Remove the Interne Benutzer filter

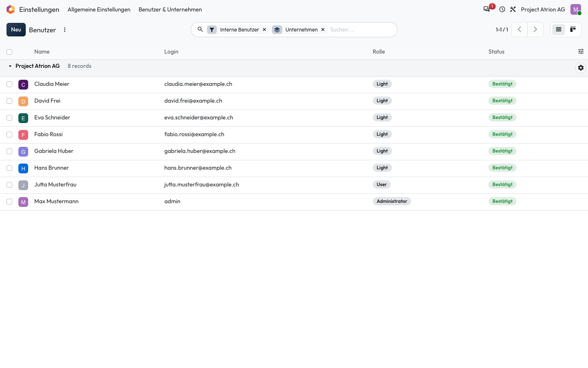[265, 29]
